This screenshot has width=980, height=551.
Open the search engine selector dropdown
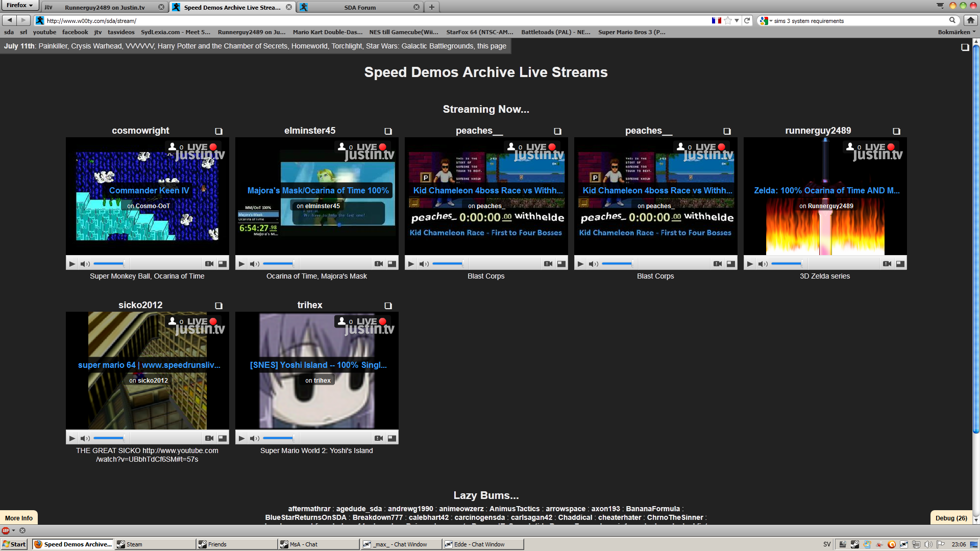(x=765, y=20)
